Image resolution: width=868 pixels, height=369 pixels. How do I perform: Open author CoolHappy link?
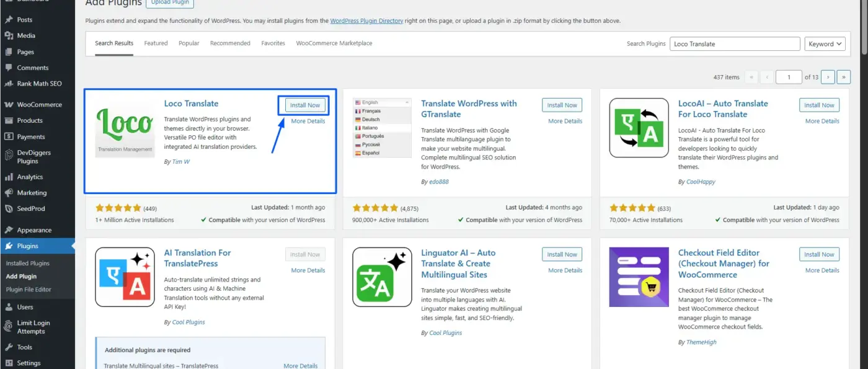point(701,182)
